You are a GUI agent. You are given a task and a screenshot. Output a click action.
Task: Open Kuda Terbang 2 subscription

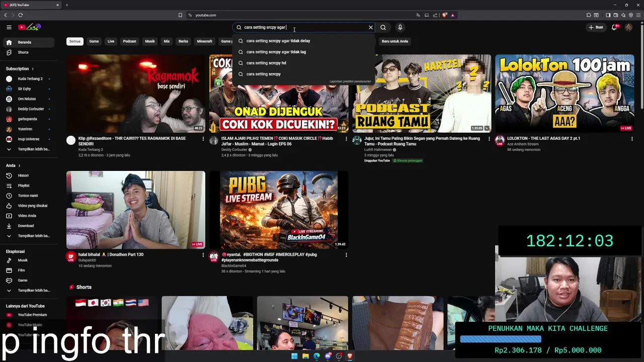point(28,79)
